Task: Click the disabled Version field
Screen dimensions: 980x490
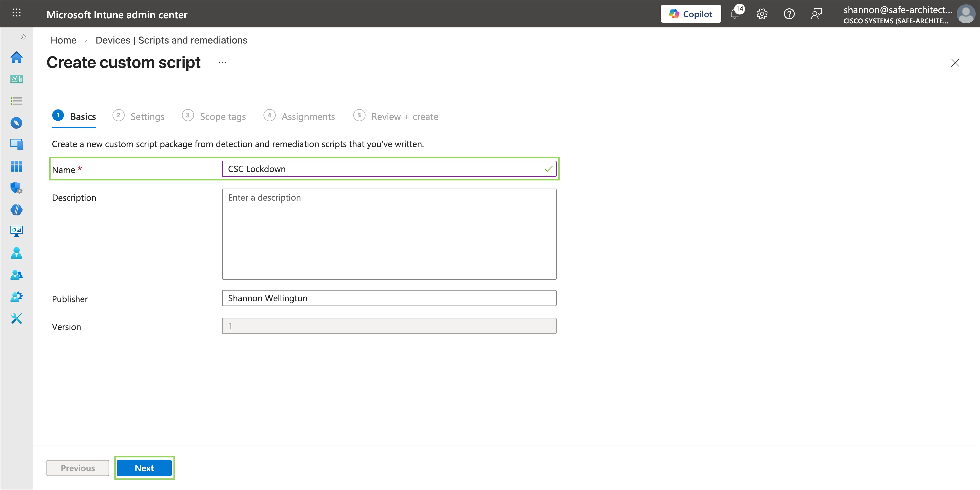Action: click(389, 326)
